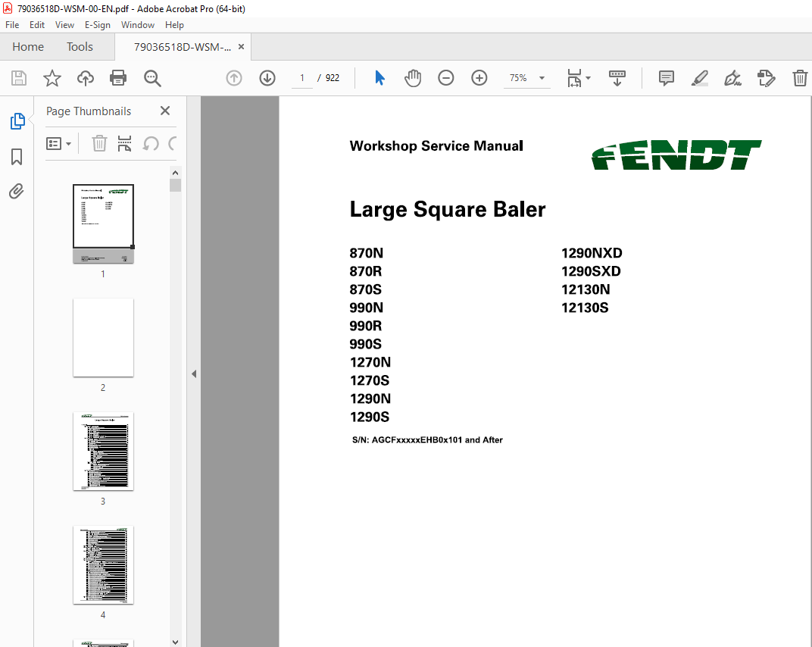Viewport: 812px width, 647px height.
Task: Click the serial number 'S/N: AGCFxxxxxEHB0x101' line
Action: click(x=427, y=440)
